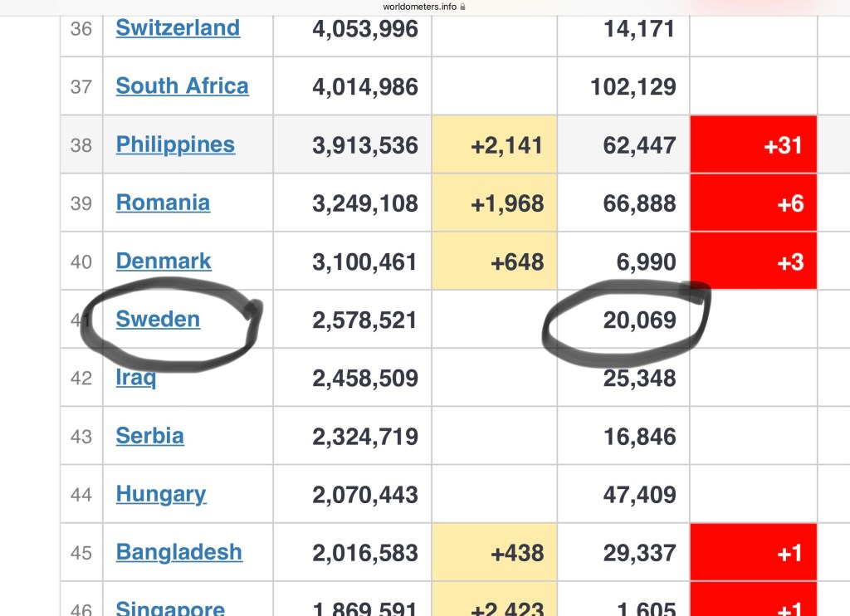Click Philippines' +2,141 new cases cell
Screen dimensions: 850x616
[506, 145]
